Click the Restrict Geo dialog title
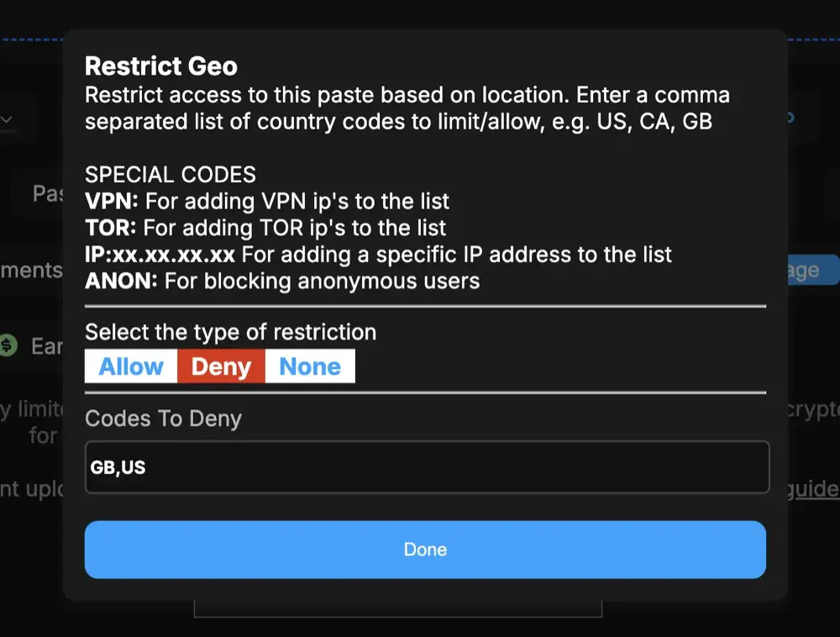Screen dimensions: 840x637 [160, 66]
